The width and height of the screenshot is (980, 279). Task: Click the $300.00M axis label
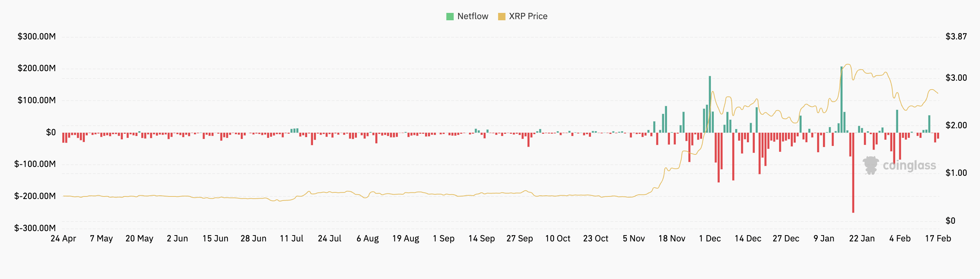pos(37,36)
